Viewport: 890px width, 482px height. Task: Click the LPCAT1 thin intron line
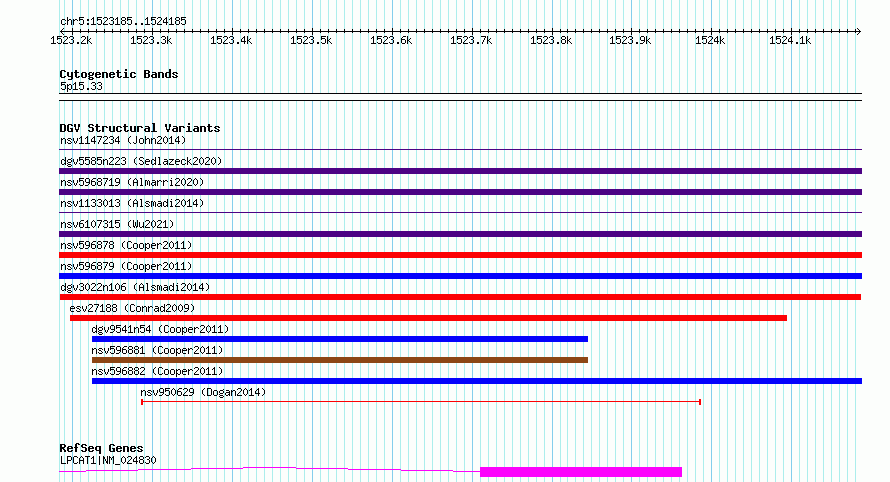click(270, 470)
